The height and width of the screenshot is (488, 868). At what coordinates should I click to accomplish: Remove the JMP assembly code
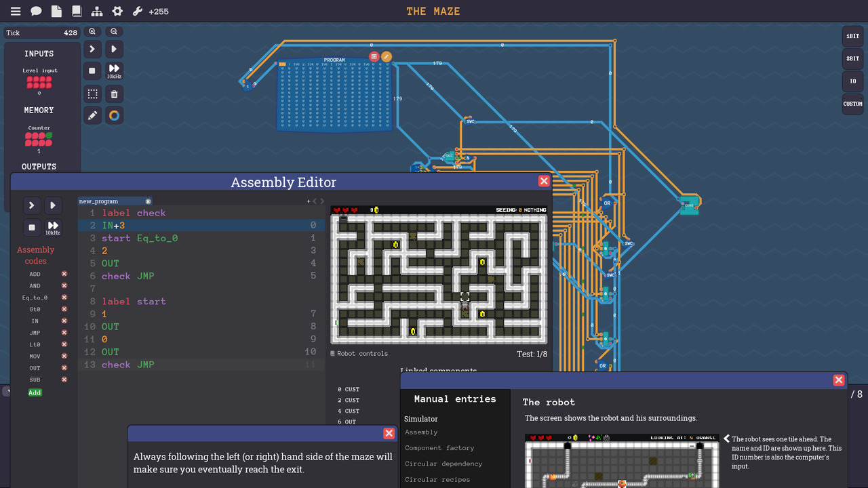(64, 333)
